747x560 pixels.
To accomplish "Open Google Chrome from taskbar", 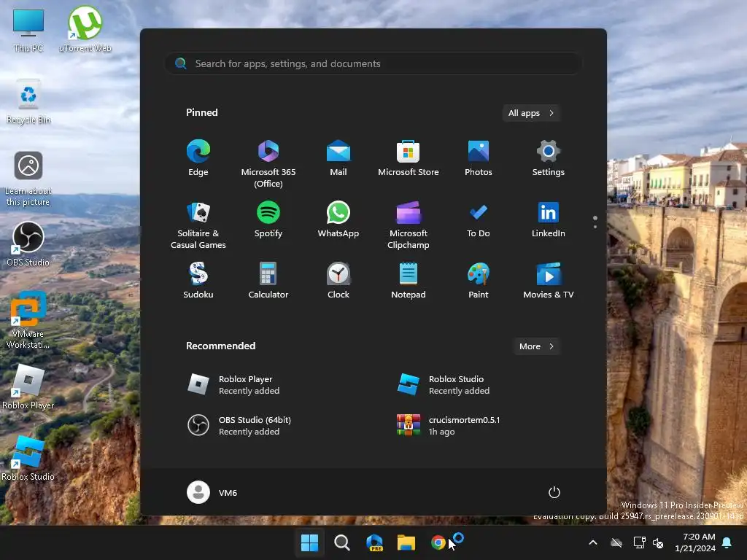I will [438, 542].
